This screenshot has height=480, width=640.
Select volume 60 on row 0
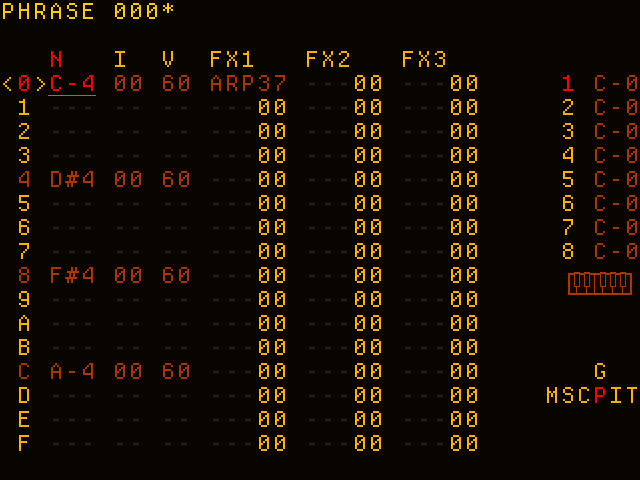(176, 84)
